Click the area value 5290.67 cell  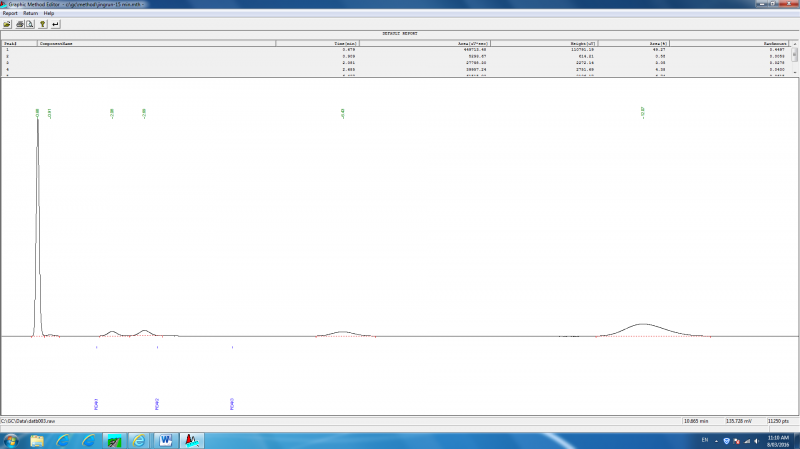pos(476,56)
